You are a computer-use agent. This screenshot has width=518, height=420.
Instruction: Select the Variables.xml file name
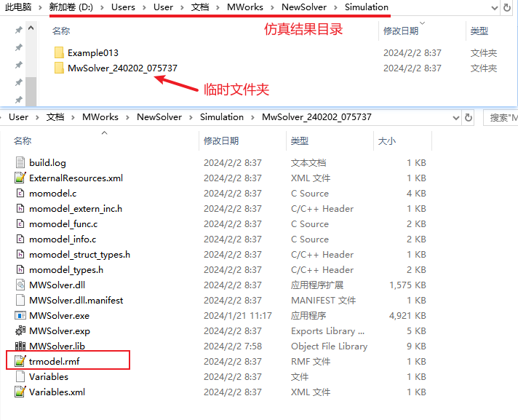[x=57, y=392]
